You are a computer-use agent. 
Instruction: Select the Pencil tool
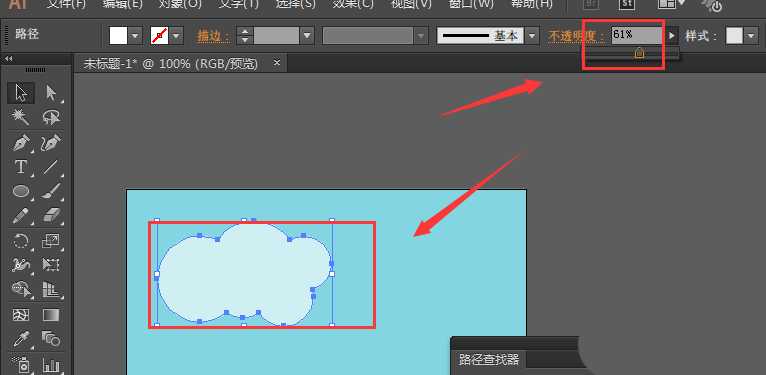(x=21, y=215)
